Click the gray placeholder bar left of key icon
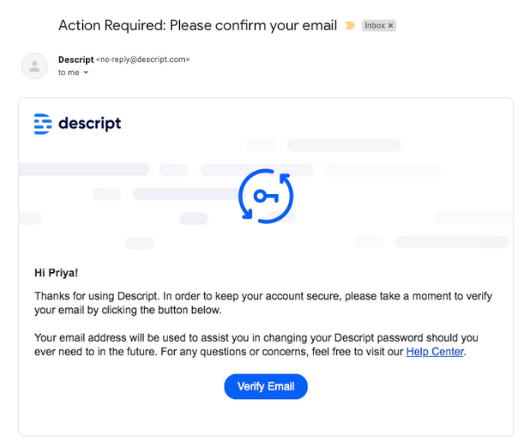 (x=187, y=194)
